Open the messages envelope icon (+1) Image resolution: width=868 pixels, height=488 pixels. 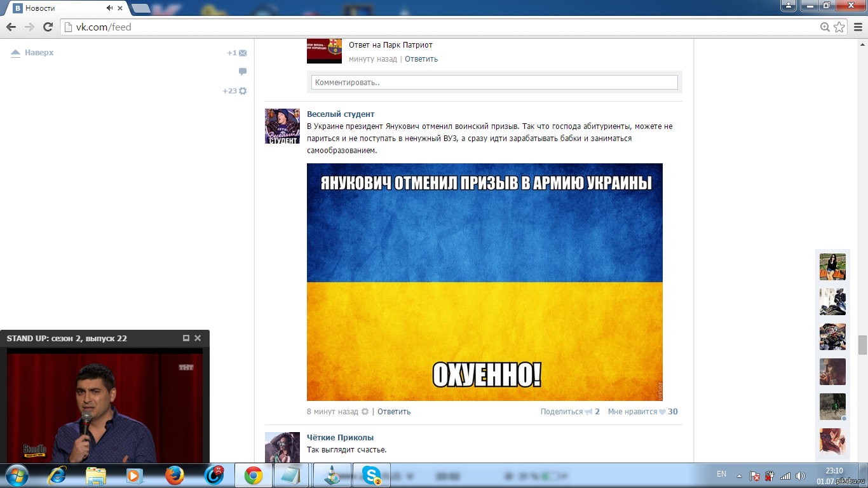pyautogui.click(x=243, y=53)
